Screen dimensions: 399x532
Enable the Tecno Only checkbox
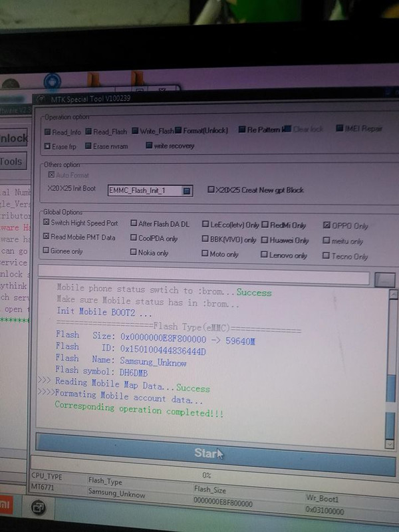click(x=326, y=255)
